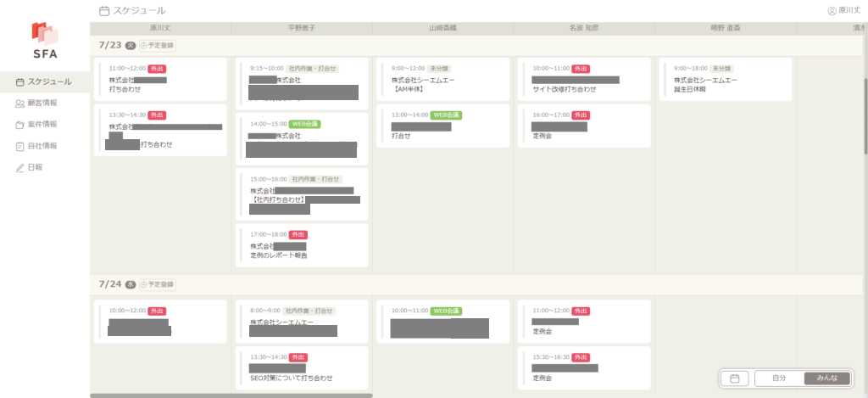Go to 案件情報 in the sidebar
868x398 pixels.
pyautogui.click(x=42, y=124)
